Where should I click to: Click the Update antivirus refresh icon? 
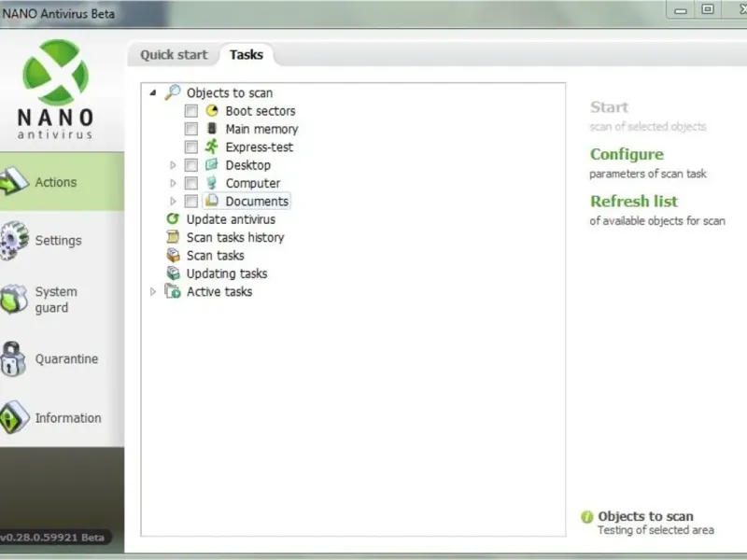[x=173, y=219]
